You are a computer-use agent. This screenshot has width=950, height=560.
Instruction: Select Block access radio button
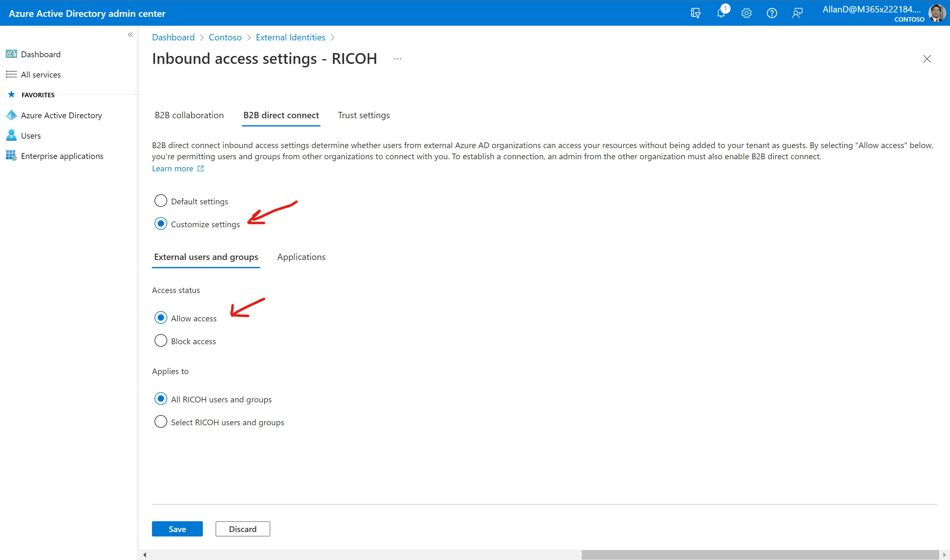(161, 341)
